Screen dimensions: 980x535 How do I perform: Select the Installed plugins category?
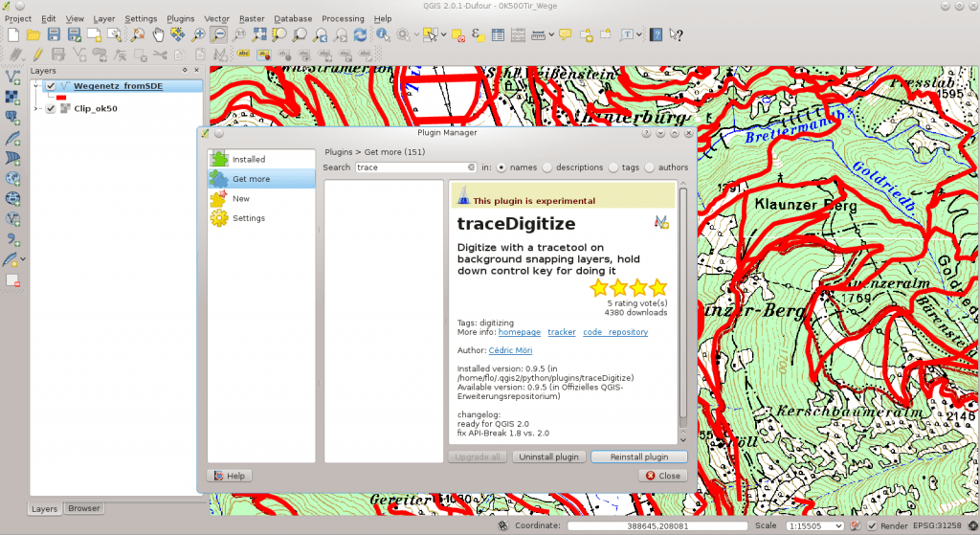pos(261,160)
